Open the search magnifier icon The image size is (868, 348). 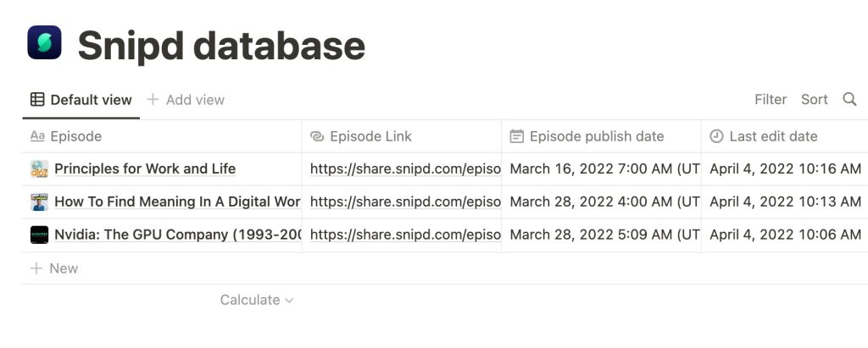tap(849, 100)
